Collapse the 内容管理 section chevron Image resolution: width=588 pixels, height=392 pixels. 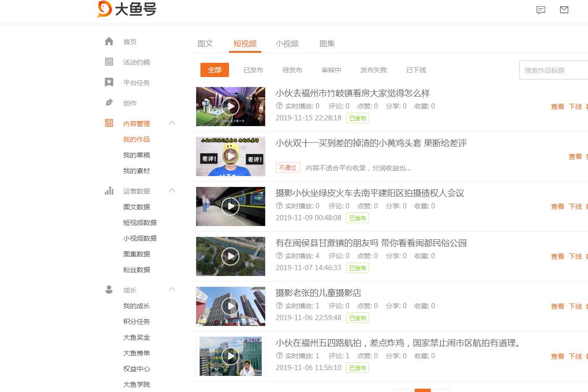pyautogui.click(x=172, y=123)
